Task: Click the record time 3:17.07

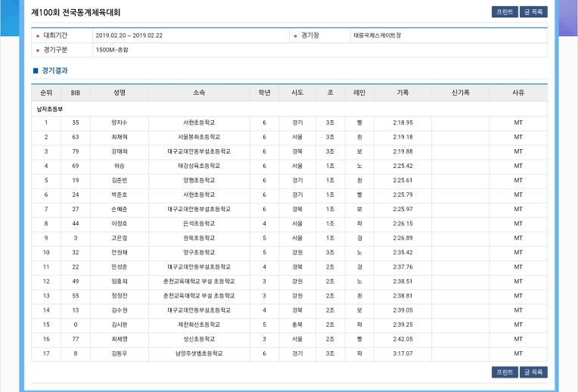Action: coord(402,353)
